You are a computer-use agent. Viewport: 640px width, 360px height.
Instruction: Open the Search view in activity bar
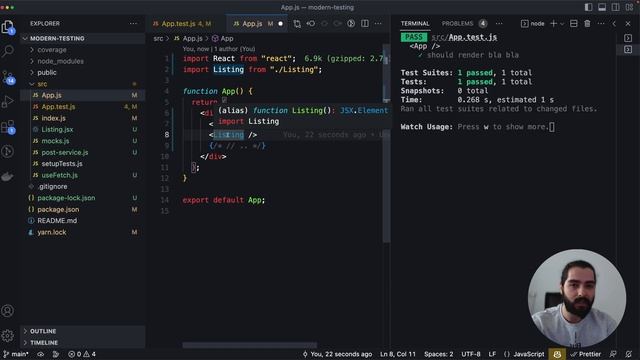(8, 51)
